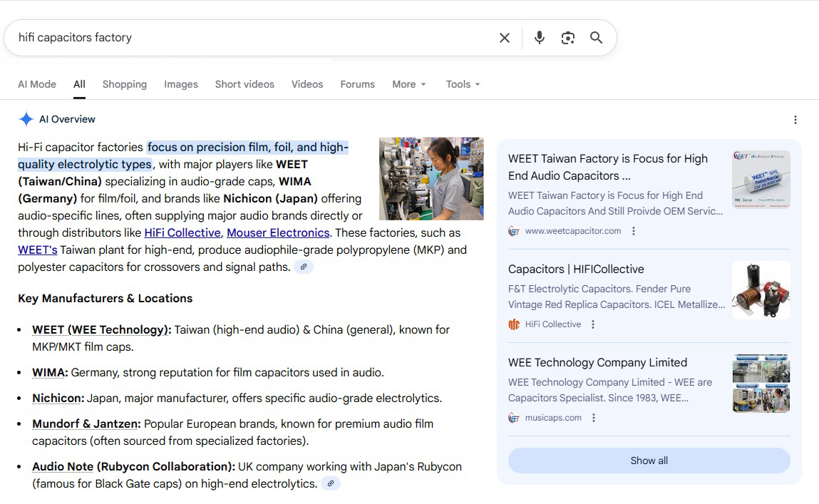
Task: Click the weetcapacitor.com site favicon
Action: coord(513,230)
